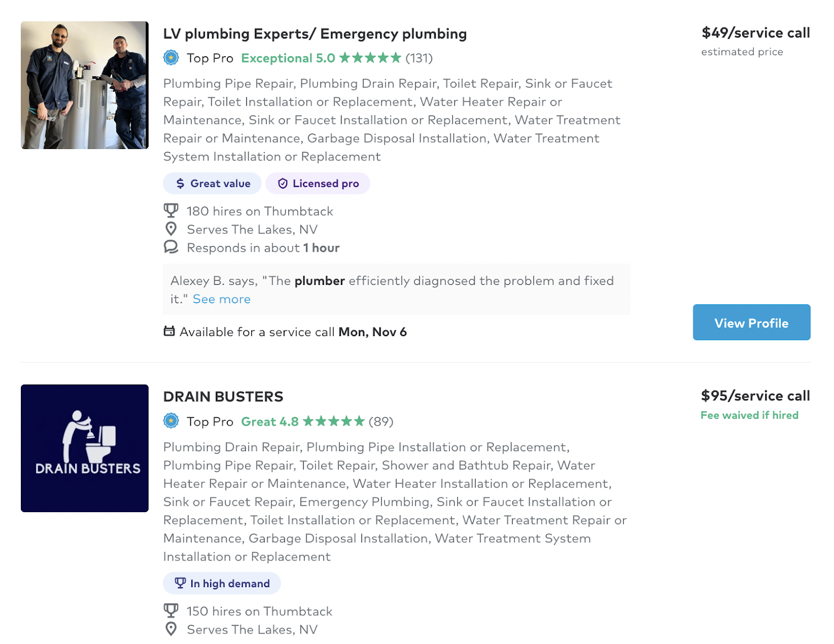Open the LV plumbing Experts listing title
The image size is (834, 644).
pyautogui.click(x=315, y=33)
